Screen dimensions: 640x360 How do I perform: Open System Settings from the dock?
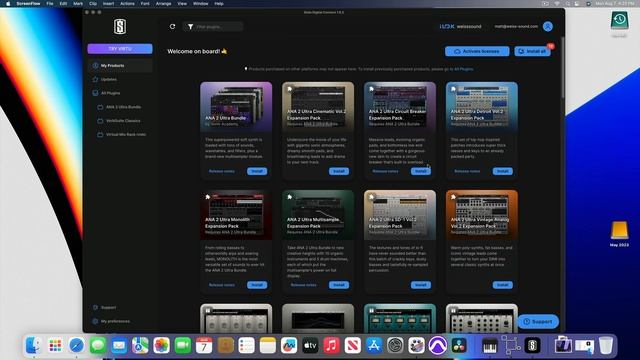click(x=395, y=346)
